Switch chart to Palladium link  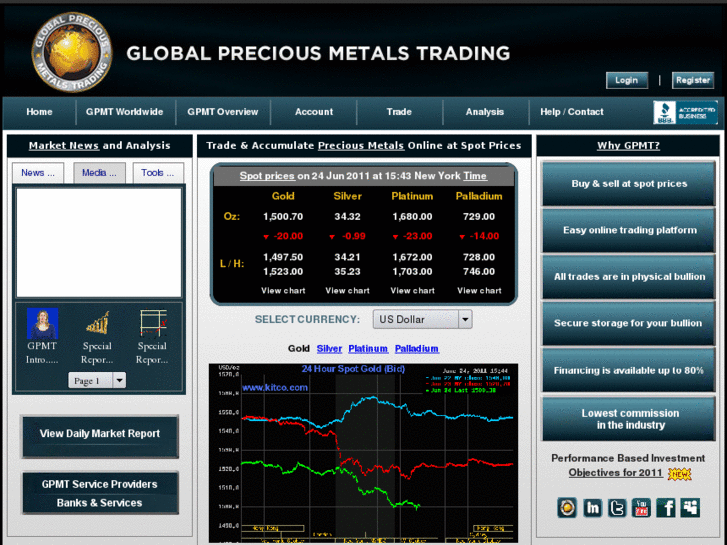pyautogui.click(x=417, y=349)
